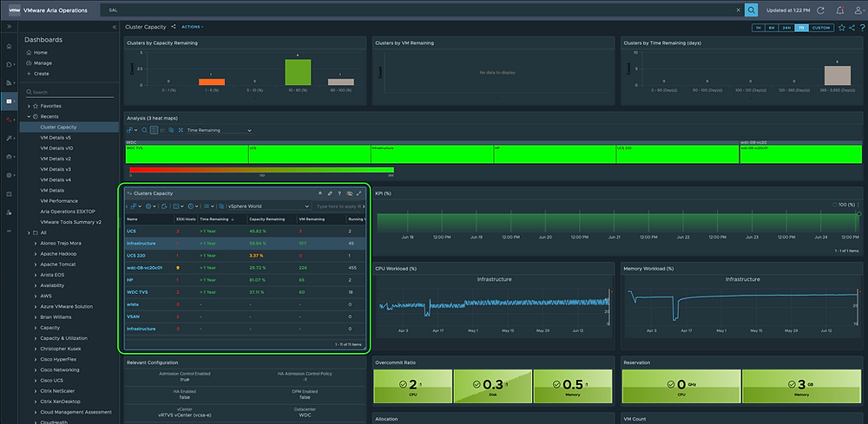
Task: Select 6H time range
Action: pos(772,28)
